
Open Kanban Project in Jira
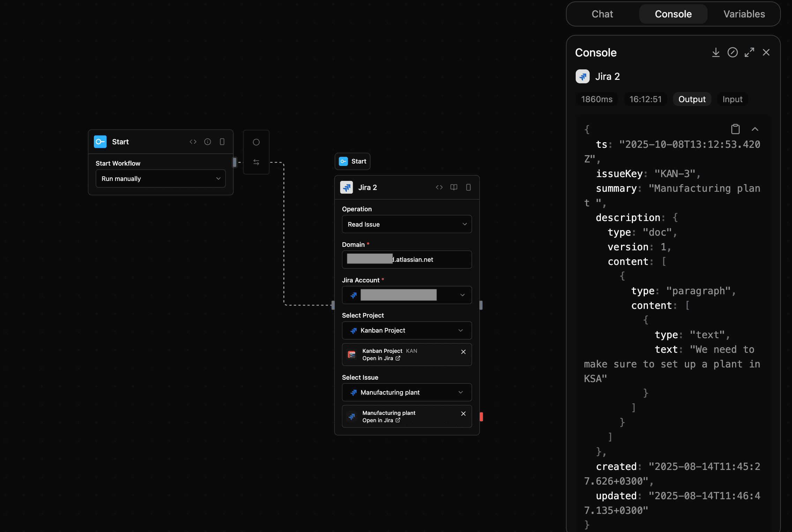point(381,358)
